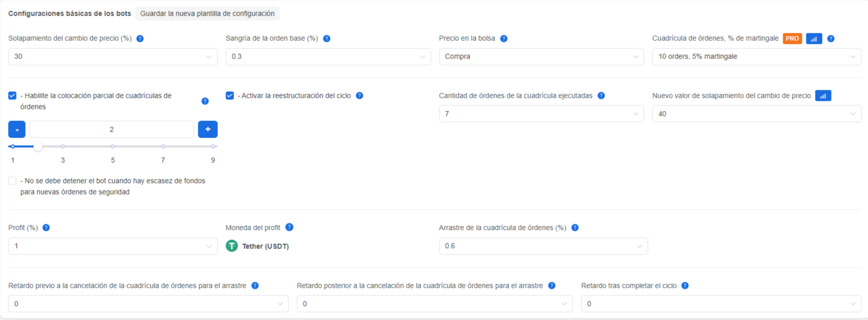The height and width of the screenshot is (320, 868).
Task: Expand Cantidad de órdenes ejecutadas dropdown
Action: [x=541, y=114]
